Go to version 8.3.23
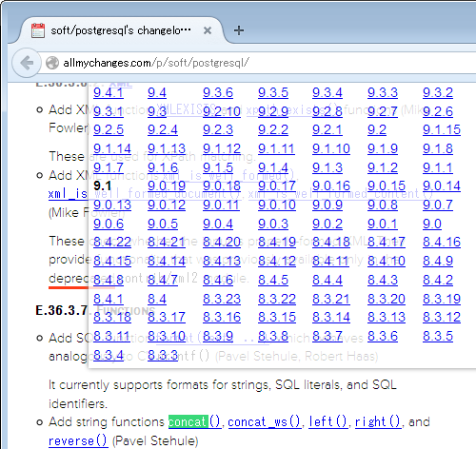476x449 pixels. (x=222, y=299)
